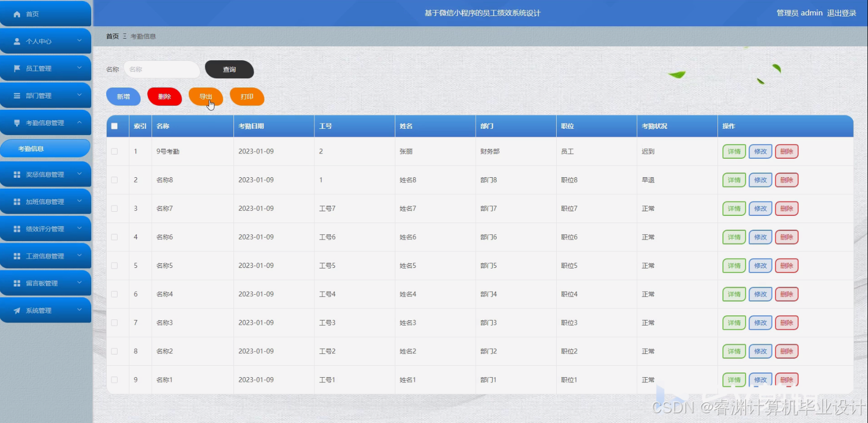This screenshot has height=423, width=868.
Task: Click 删除 for the 名称6 row
Action: coord(787,237)
